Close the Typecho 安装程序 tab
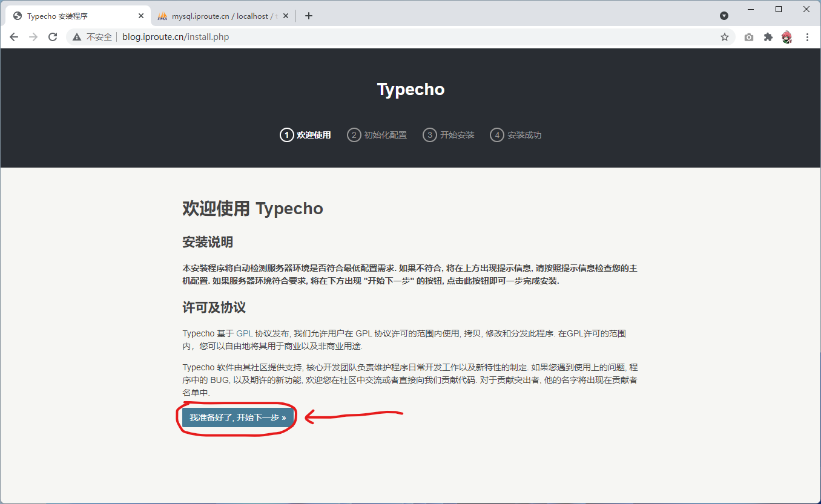The image size is (821, 504). click(x=141, y=16)
